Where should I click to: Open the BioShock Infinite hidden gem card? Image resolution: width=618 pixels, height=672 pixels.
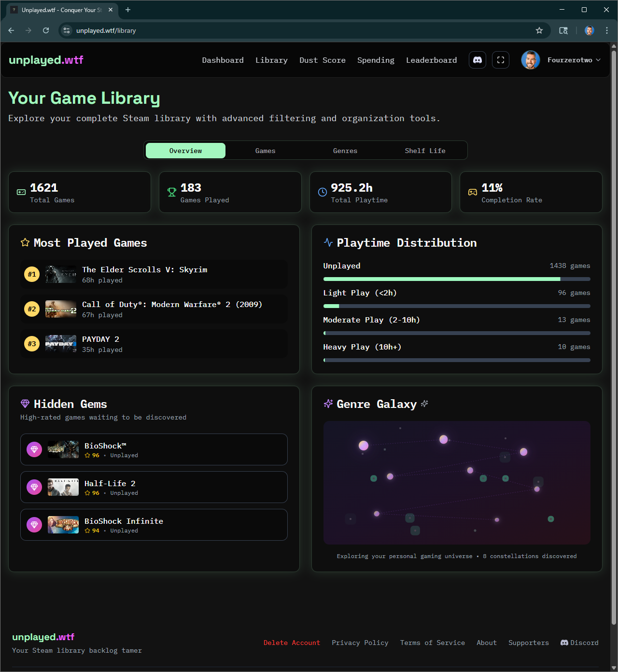[154, 525]
